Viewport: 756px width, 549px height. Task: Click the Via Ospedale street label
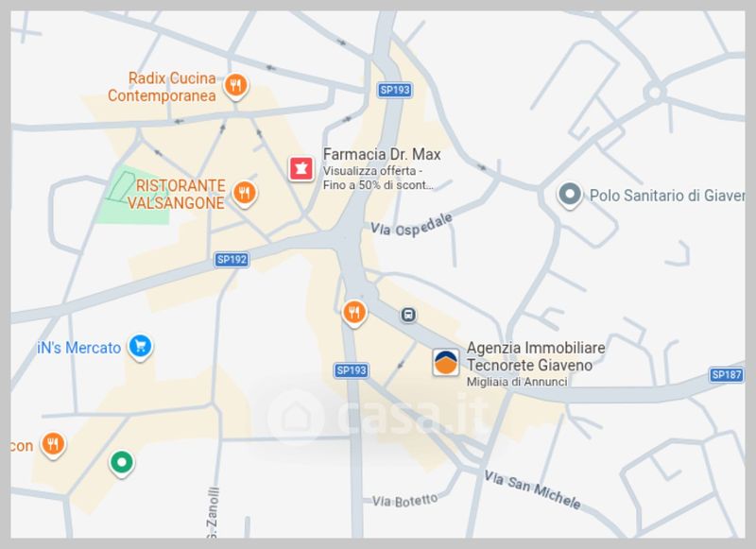(x=411, y=226)
